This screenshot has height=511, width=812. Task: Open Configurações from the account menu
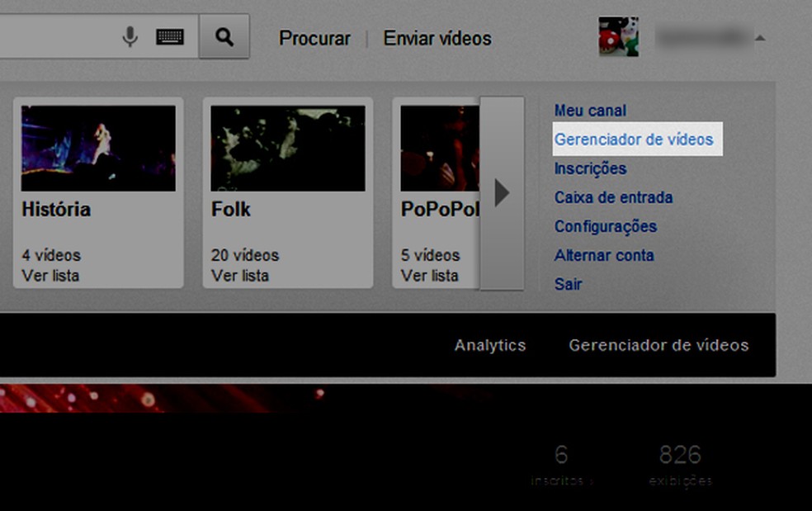tap(605, 226)
